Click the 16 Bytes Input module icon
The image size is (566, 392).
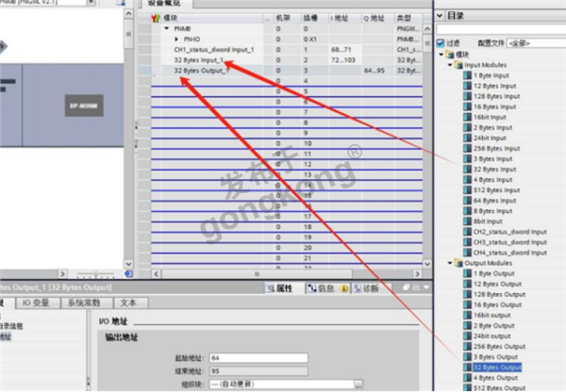(468, 106)
